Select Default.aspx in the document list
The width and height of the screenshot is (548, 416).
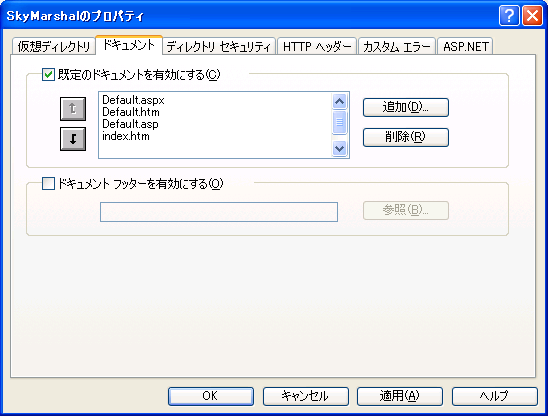[x=133, y=100]
